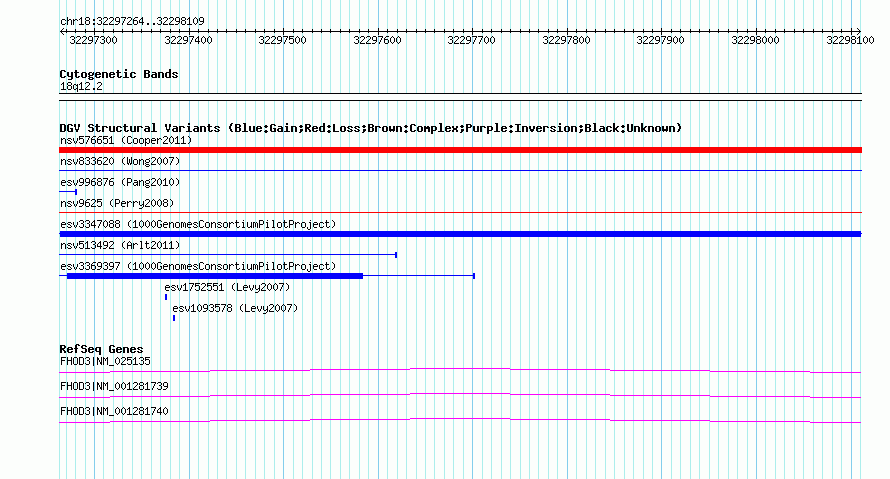This screenshot has width=890, height=479.
Task: Open esv3369397 1000Genomes variant label
Action: tap(198, 266)
